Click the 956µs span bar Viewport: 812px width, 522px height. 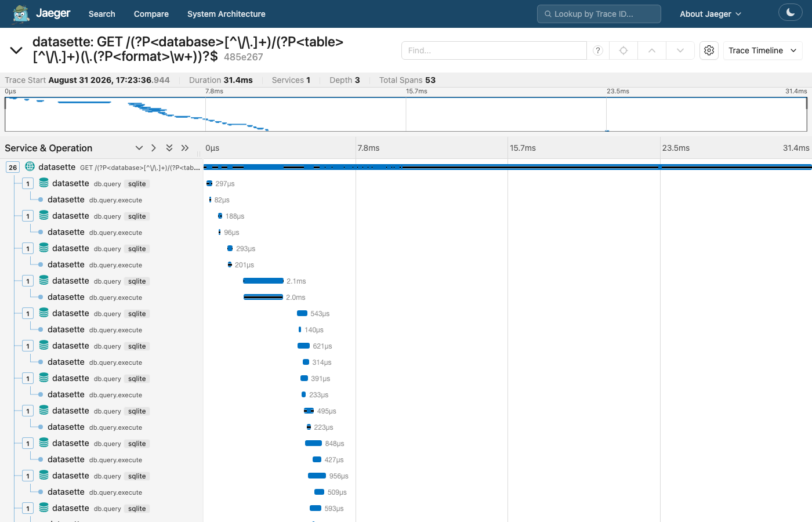coord(317,476)
